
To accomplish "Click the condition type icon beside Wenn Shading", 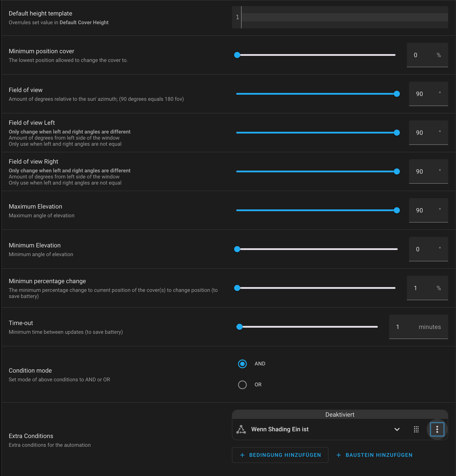I will (241, 429).
